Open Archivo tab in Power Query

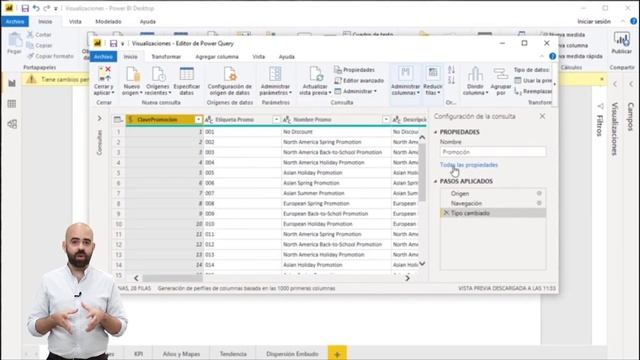click(103, 57)
